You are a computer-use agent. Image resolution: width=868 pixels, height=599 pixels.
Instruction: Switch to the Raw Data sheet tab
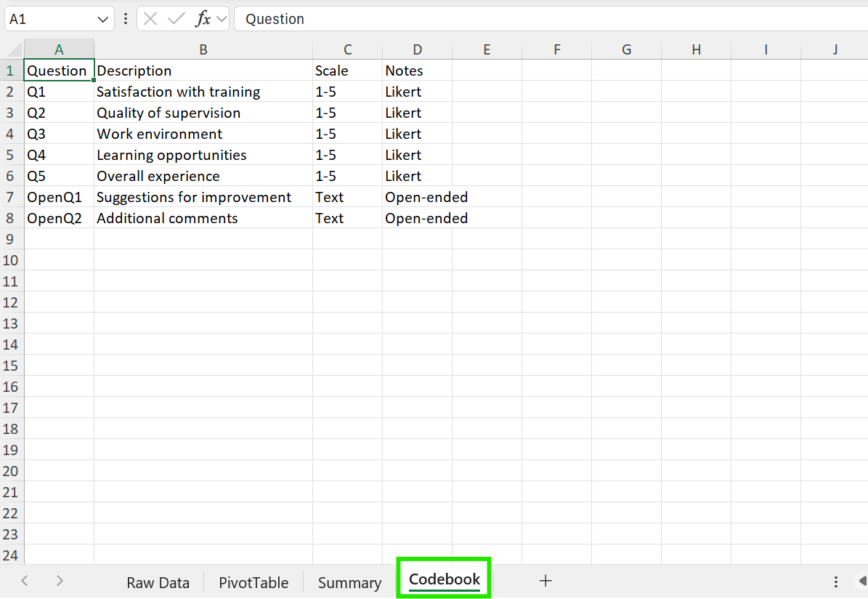(158, 582)
